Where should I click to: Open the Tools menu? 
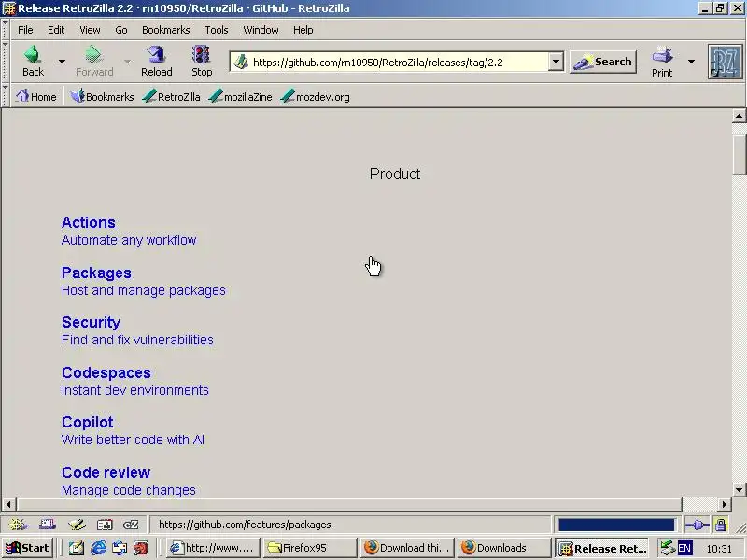217,30
